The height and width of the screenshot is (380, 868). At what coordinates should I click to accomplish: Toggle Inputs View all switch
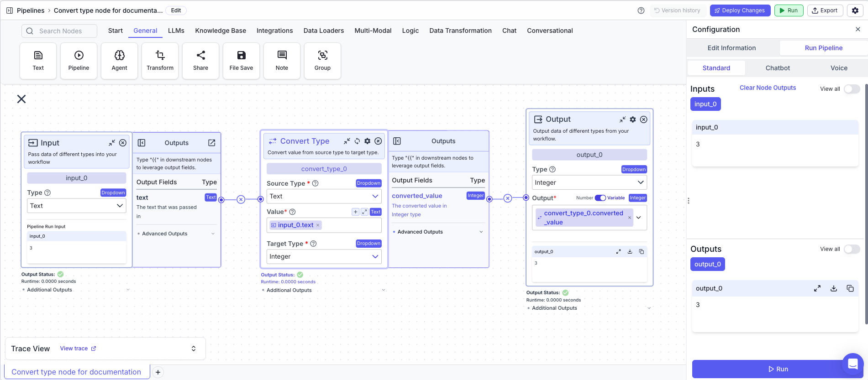(852, 89)
